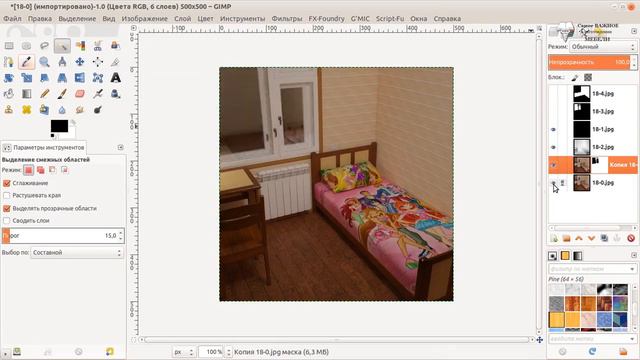Choose Intersect selection mode button

[64, 170]
